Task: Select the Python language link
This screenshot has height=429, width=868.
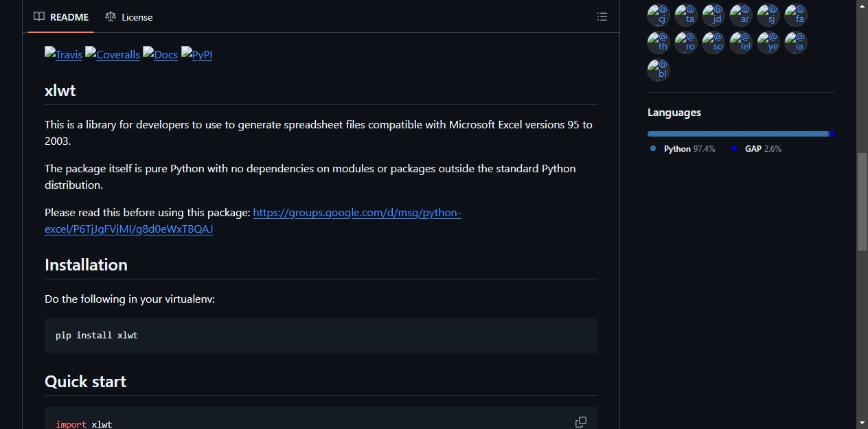Action: pyautogui.click(x=683, y=149)
